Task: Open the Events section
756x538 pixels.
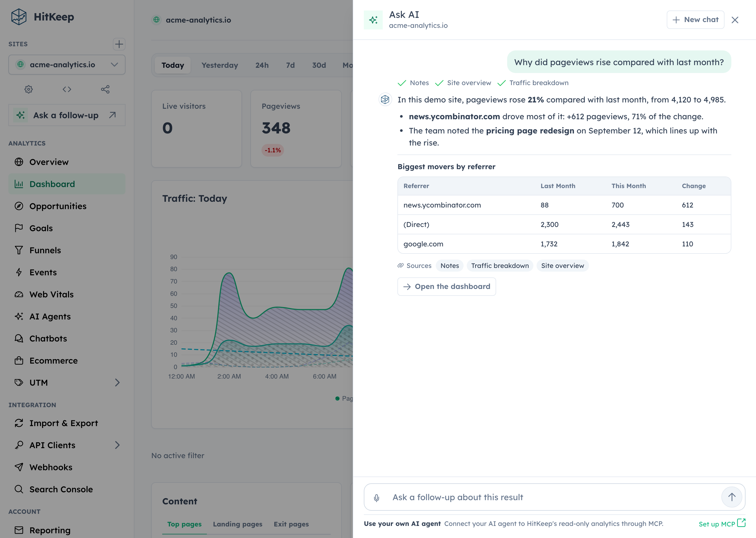Action: pos(67,272)
